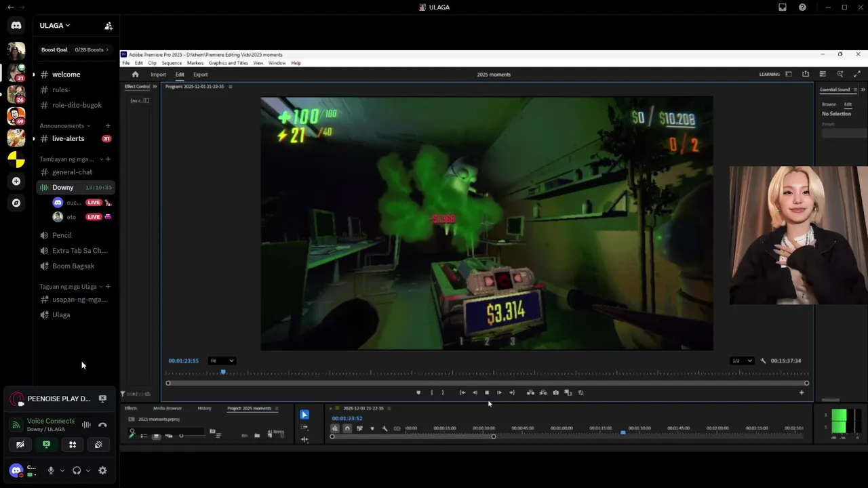The height and width of the screenshot is (488, 868).
Task: Click Program monitor blue playhead scrubber
Action: 223,371
